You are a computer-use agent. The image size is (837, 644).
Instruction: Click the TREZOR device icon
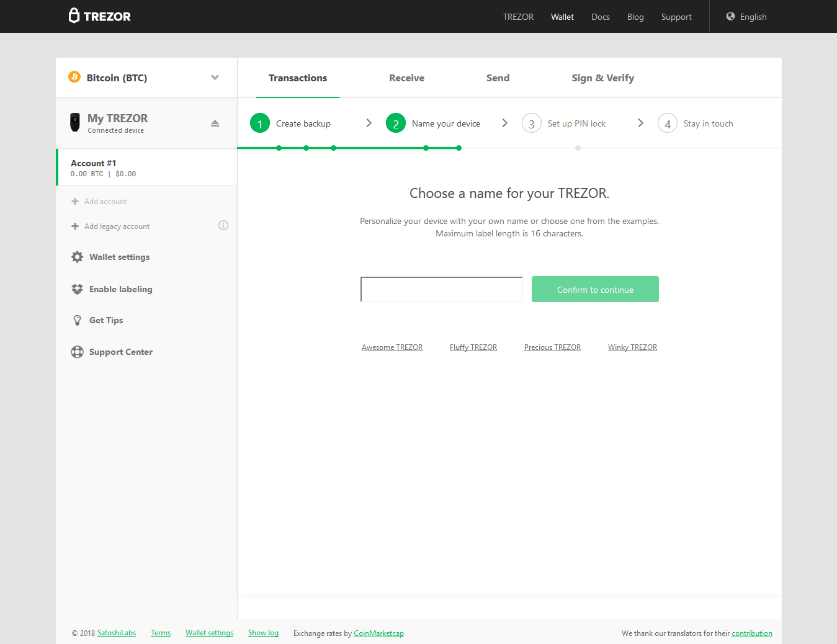[75, 123]
